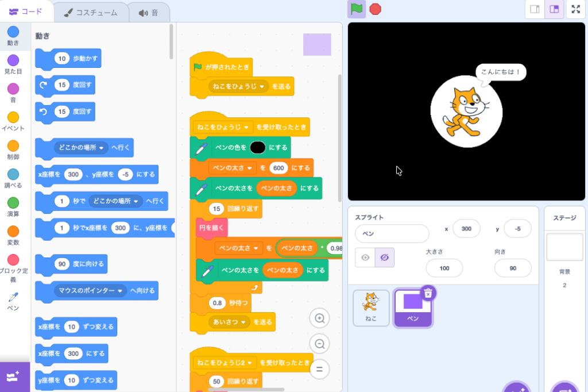Switch to small stage layout
This screenshot has height=392, width=588.
tap(535, 9)
